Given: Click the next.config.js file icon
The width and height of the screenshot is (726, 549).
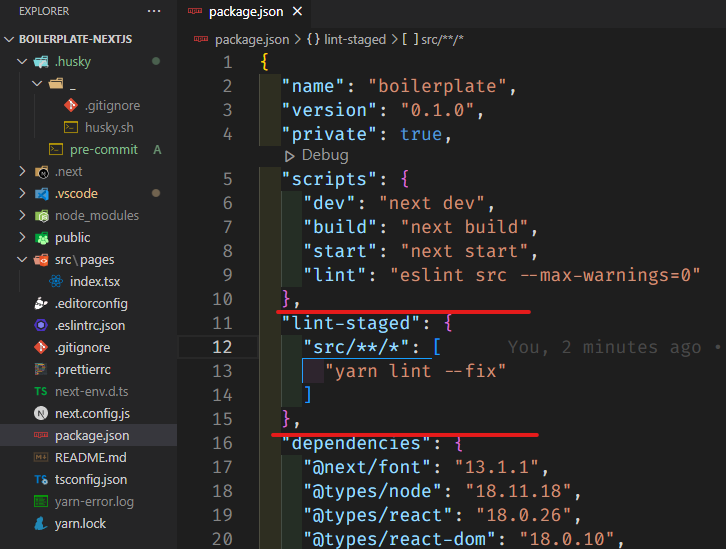Looking at the screenshot, I should pyautogui.click(x=41, y=413).
